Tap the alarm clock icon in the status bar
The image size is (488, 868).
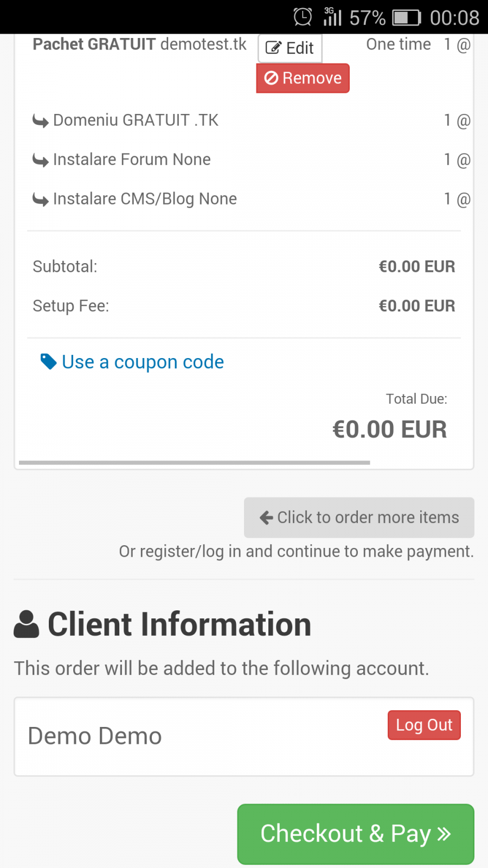[x=303, y=17]
